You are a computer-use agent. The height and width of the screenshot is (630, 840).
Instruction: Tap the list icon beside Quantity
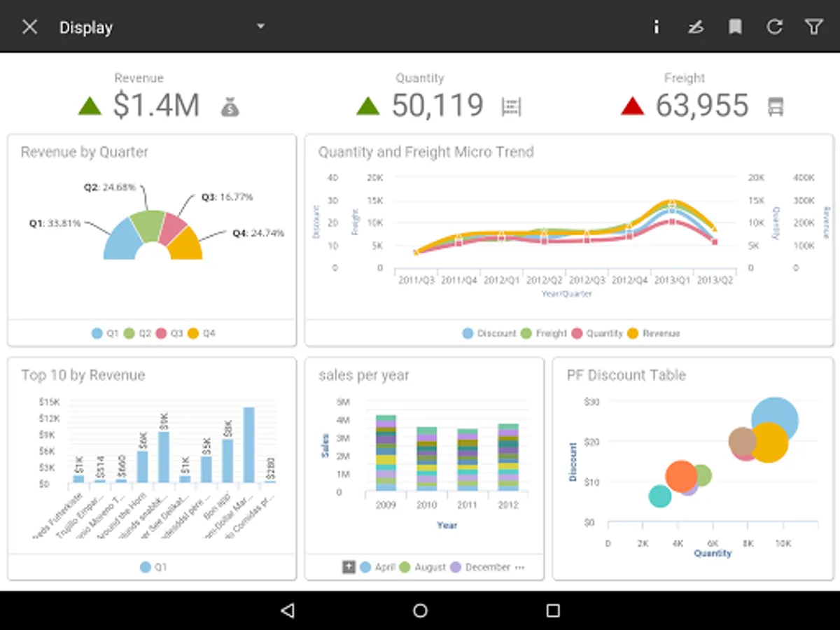[x=512, y=106]
